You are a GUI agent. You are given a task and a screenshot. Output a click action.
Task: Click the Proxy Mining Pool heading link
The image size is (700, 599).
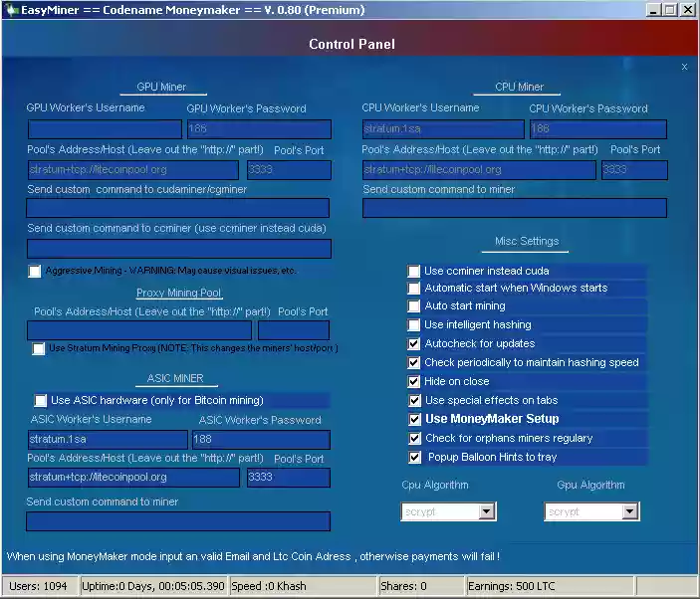click(x=178, y=293)
